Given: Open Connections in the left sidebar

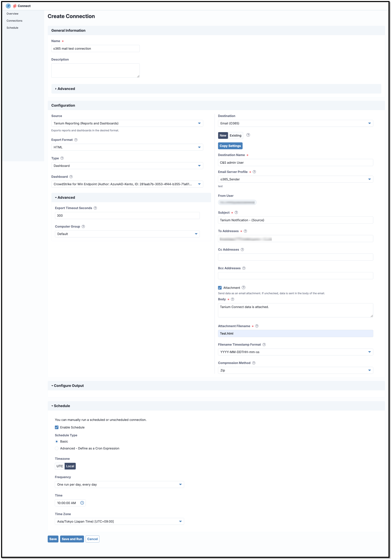Looking at the screenshot, I should pyautogui.click(x=14, y=21).
